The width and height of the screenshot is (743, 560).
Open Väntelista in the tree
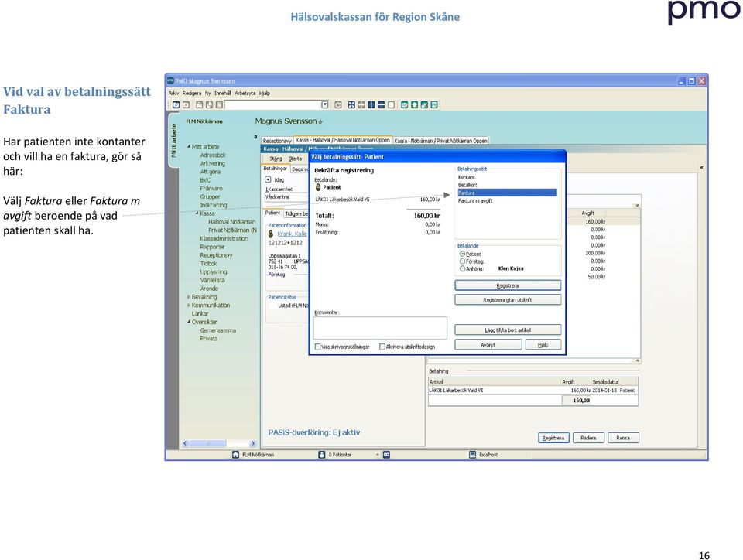click(212, 280)
